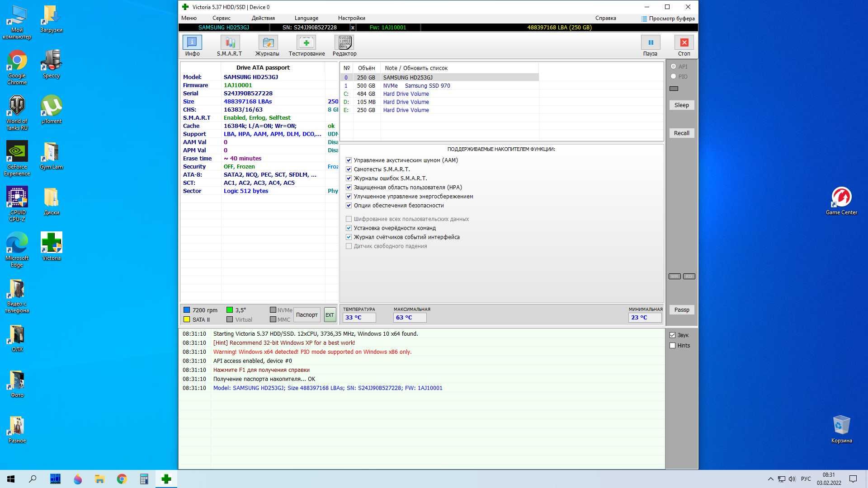The width and height of the screenshot is (868, 488).
Task: Open the Журналы toolbar icon
Action: coord(268,43)
